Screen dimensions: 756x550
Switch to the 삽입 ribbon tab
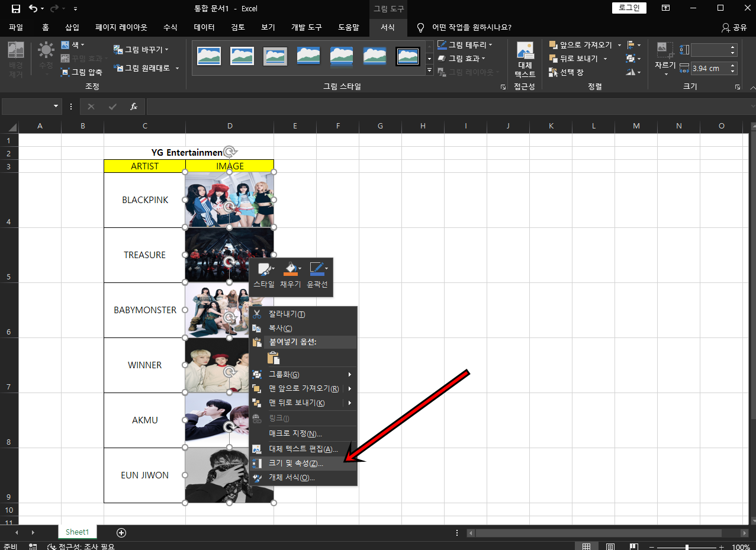click(x=72, y=27)
